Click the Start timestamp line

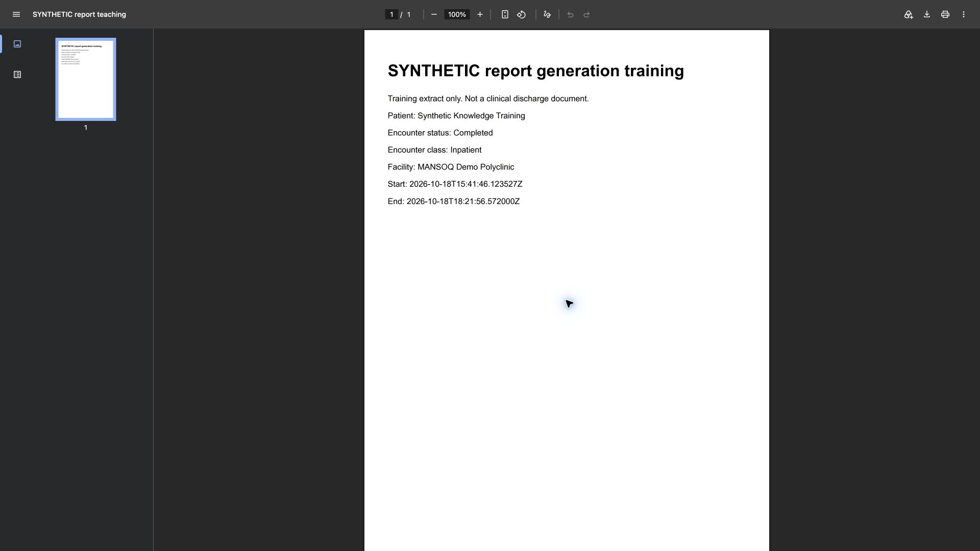tap(455, 184)
